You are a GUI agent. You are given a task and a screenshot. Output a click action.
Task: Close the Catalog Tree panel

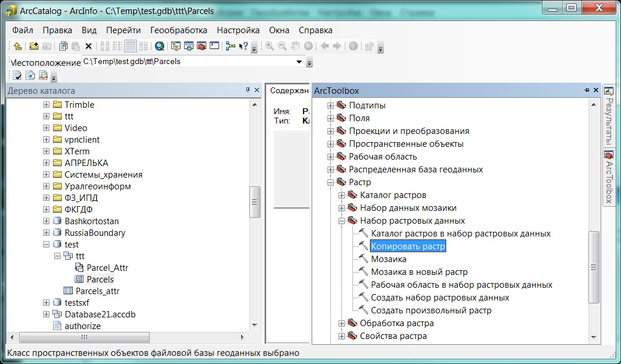257,90
